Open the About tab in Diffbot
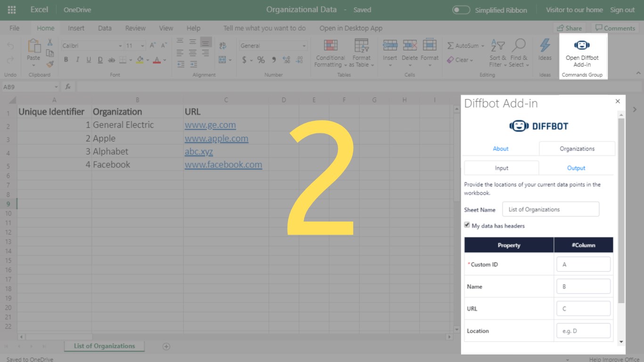 point(501,148)
